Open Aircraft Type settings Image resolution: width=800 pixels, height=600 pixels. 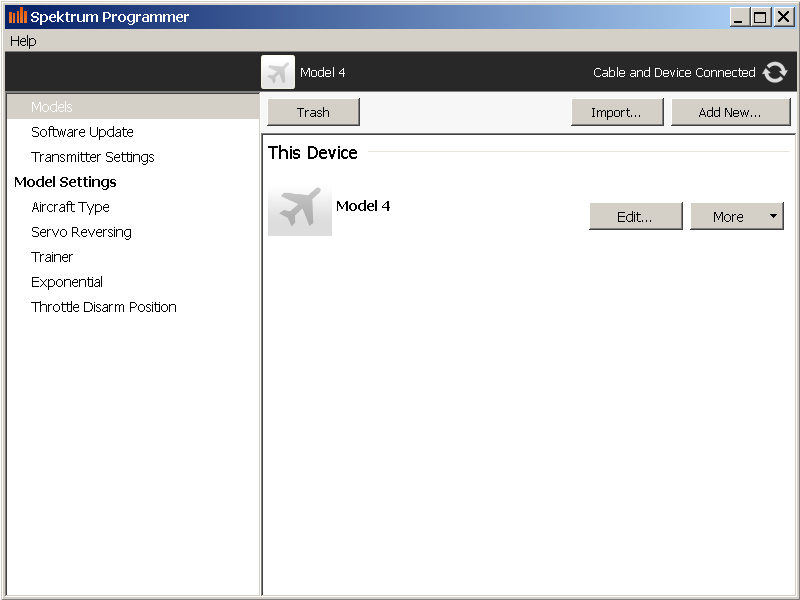70,207
